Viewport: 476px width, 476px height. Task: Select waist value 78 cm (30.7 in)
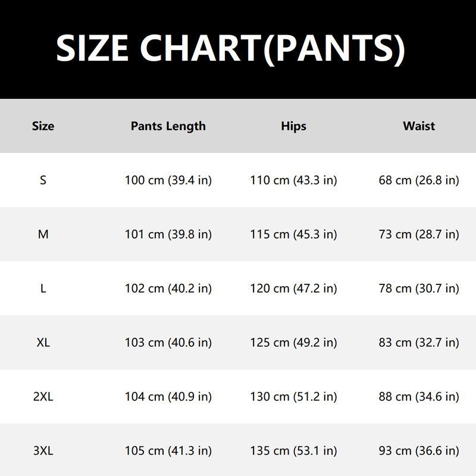pos(419,289)
